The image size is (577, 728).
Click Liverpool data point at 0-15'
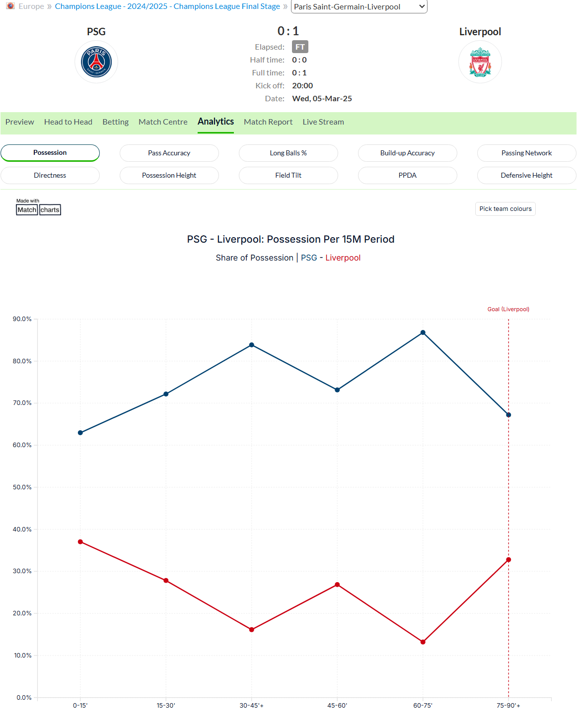pos(80,542)
